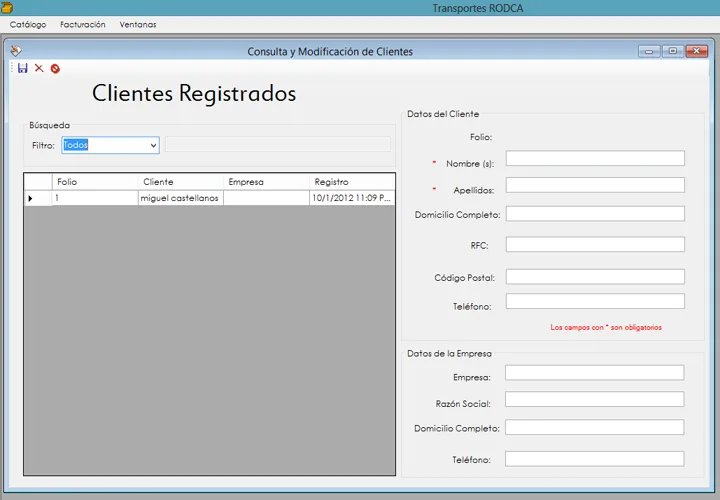
Task: Click the company Domicilio Completo field
Action: (595, 427)
